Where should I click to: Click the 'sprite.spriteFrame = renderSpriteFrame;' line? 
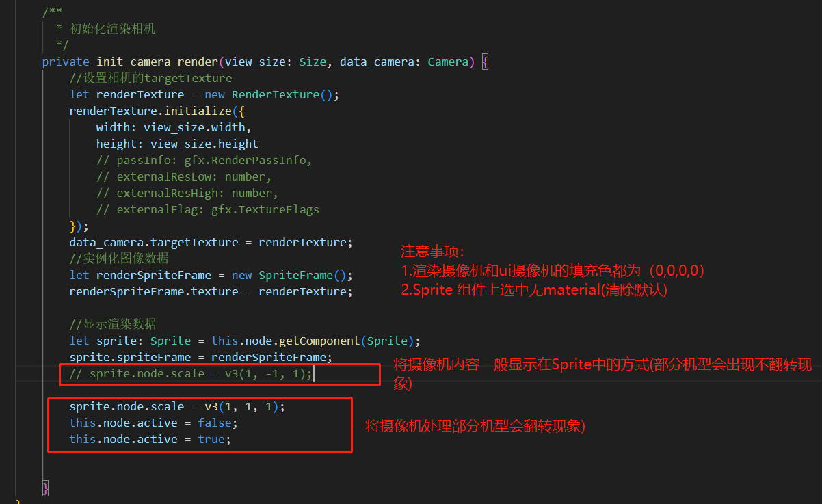[200, 357]
